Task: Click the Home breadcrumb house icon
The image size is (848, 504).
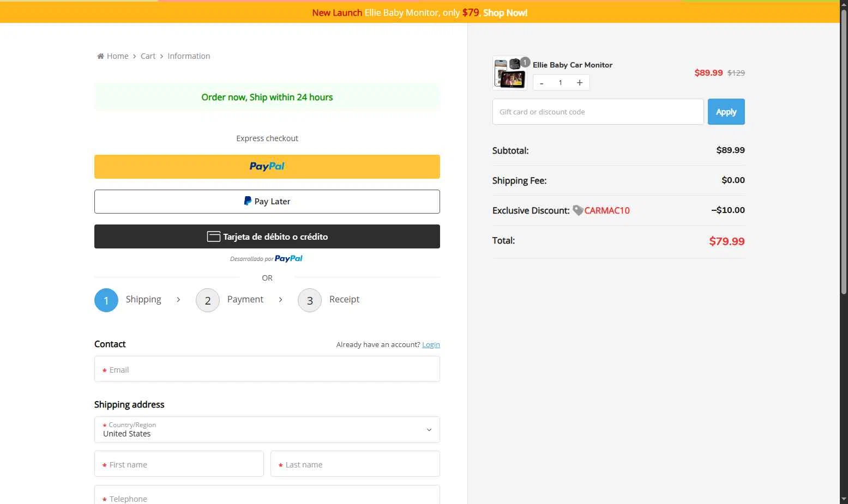Action: 100,56
